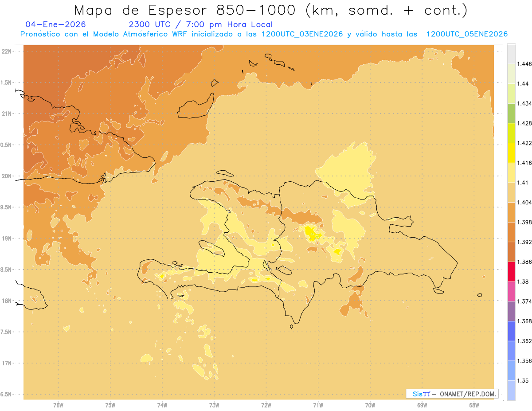Image resolution: width=532 pixels, height=411 pixels.
Task: Click the "18N" latitude label
Action: click(8, 301)
